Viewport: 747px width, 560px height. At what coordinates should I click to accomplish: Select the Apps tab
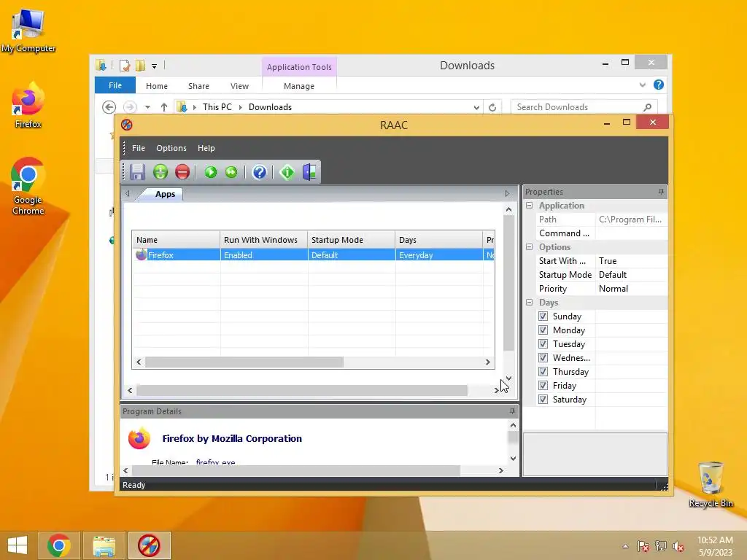(165, 194)
